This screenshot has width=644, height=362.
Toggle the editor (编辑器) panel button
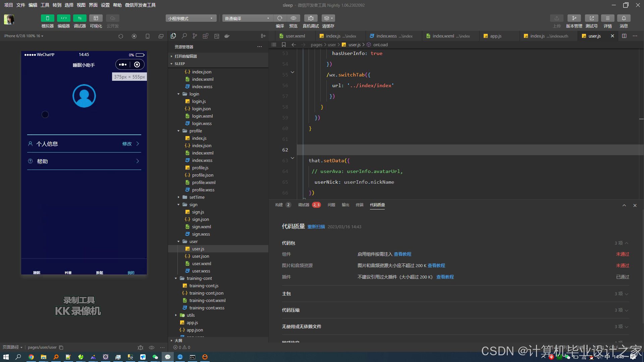point(63,18)
